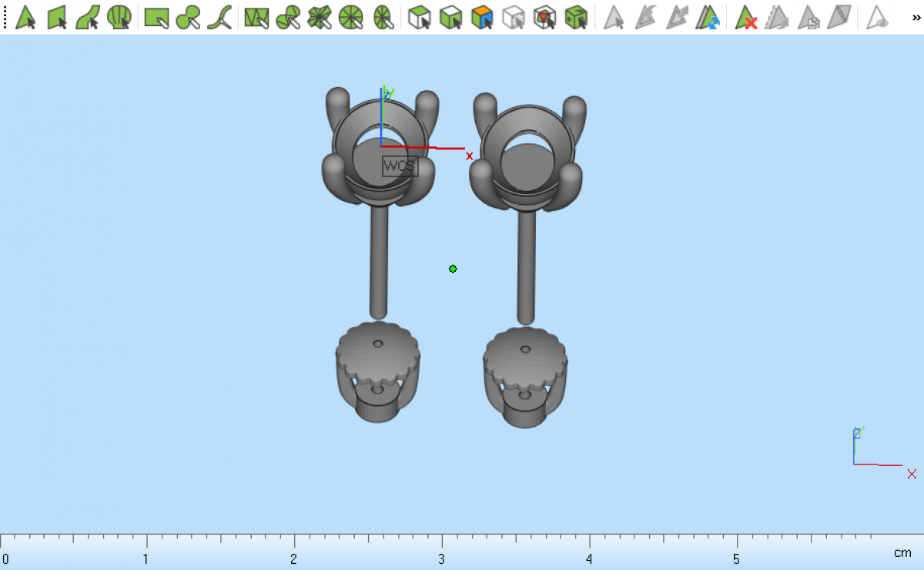Click the WCS label in the viewport
The height and width of the screenshot is (570, 924).
coord(400,166)
